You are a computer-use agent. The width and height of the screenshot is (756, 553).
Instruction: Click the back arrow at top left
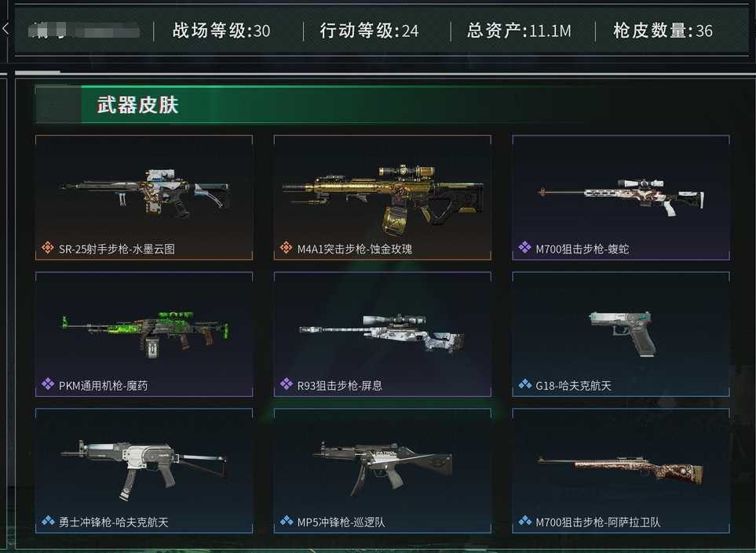pos(5,29)
